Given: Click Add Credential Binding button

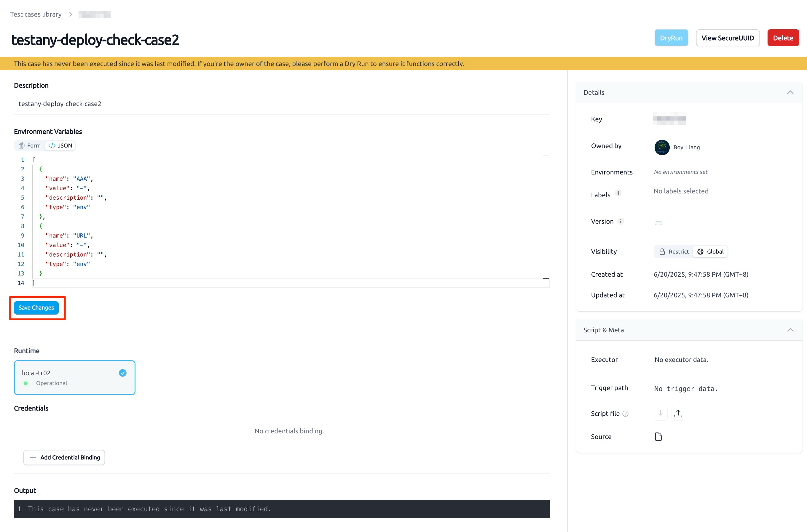Looking at the screenshot, I should 64,457.
